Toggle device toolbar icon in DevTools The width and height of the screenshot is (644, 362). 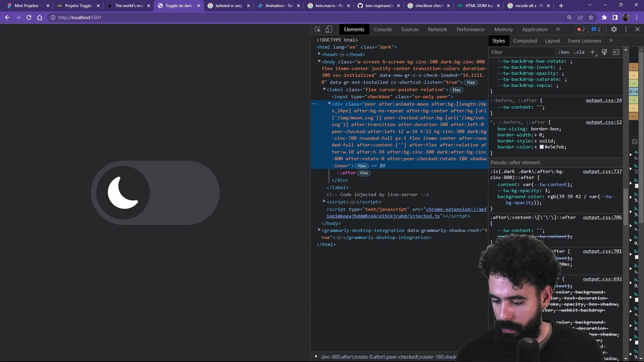(x=329, y=29)
